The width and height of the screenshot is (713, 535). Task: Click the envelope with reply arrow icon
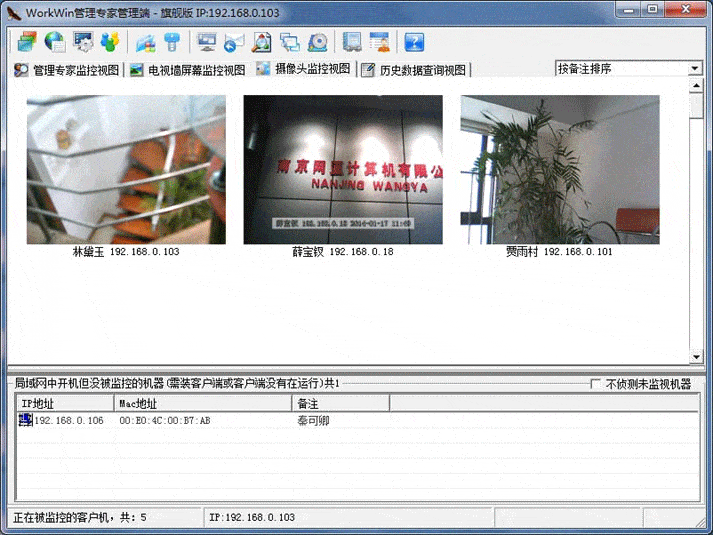point(234,42)
